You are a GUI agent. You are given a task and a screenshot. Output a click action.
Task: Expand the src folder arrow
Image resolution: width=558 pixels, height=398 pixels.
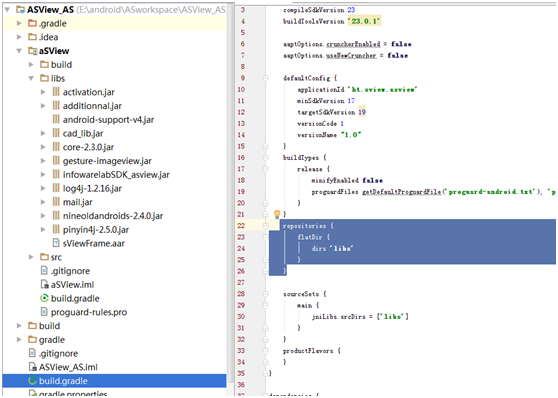click(x=31, y=257)
